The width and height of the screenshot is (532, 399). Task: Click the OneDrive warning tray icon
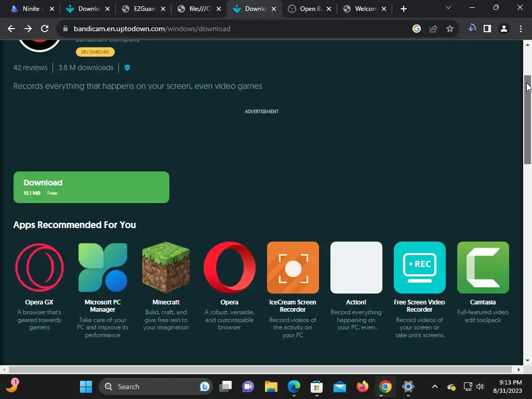[x=451, y=387]
